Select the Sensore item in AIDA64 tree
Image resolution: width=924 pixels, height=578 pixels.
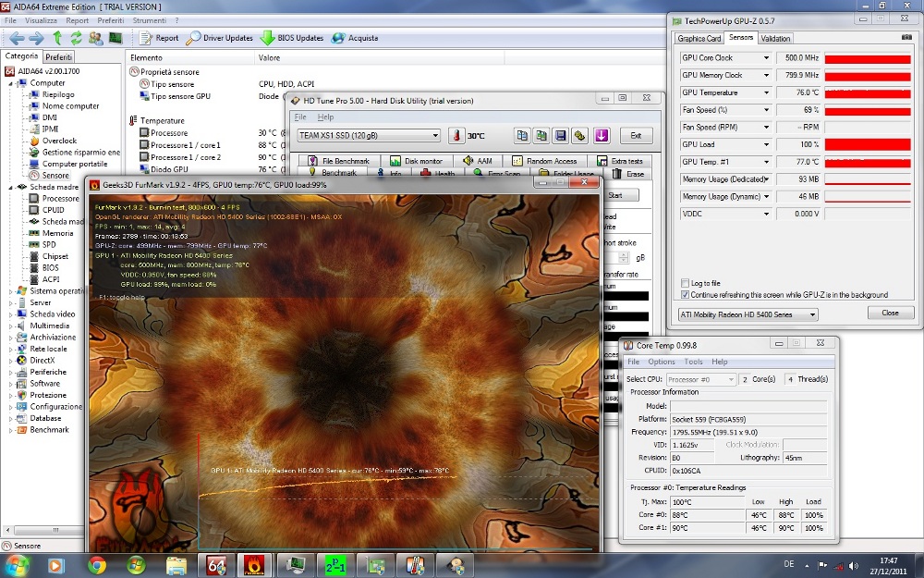(x=55, y=176)
